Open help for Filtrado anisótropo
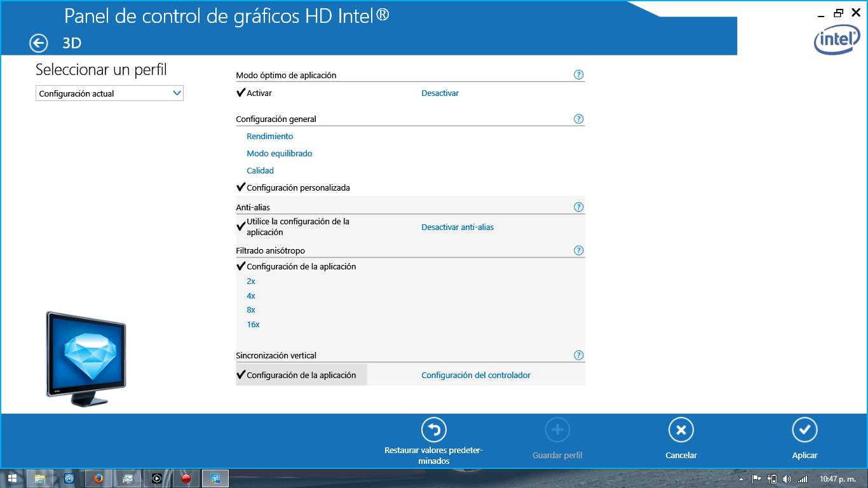This screenshot has height=488, width=868. [x=578, y=250]
